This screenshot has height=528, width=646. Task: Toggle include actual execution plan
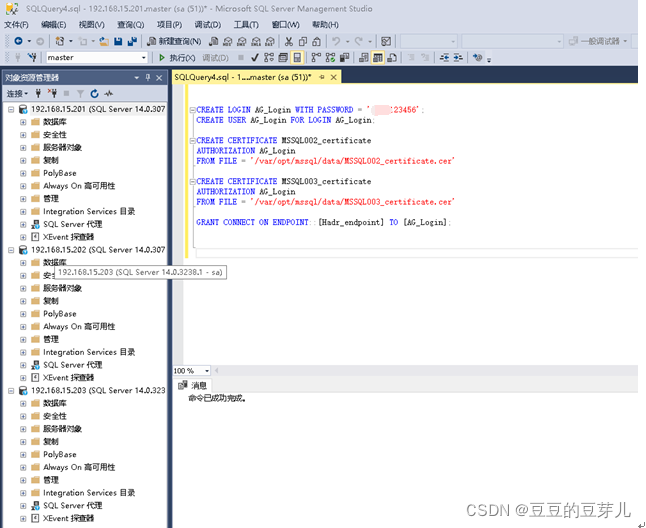316,57
